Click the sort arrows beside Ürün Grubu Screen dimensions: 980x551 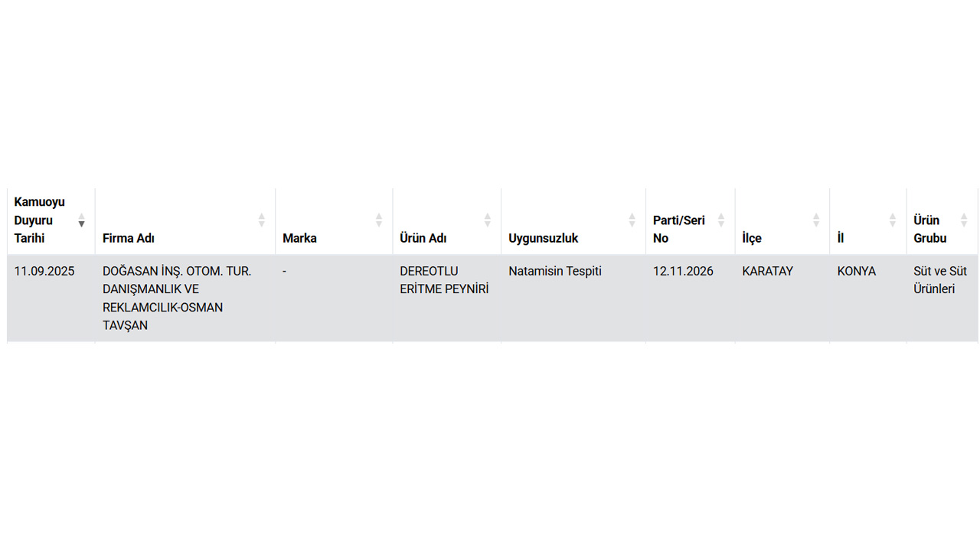(964, 220)
